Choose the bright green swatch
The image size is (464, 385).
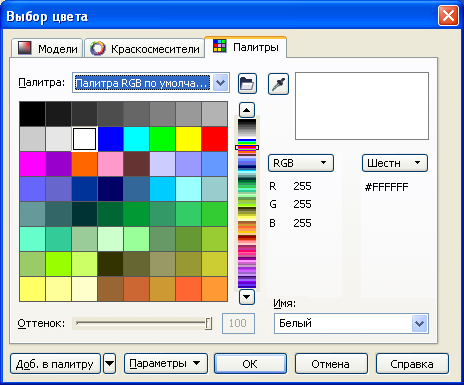pos(163,139)
